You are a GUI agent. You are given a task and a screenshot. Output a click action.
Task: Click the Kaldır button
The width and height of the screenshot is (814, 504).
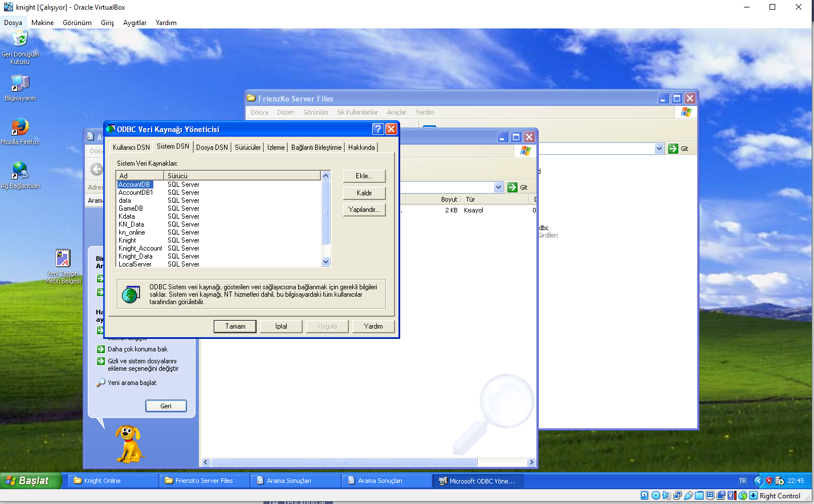point(364,193)
